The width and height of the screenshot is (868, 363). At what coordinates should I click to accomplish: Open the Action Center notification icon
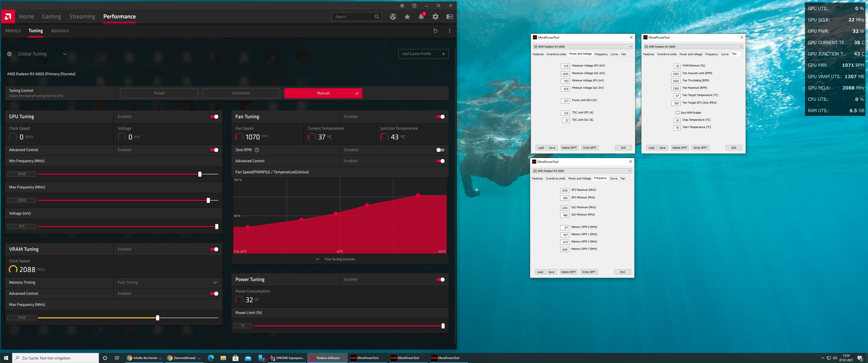860,358
